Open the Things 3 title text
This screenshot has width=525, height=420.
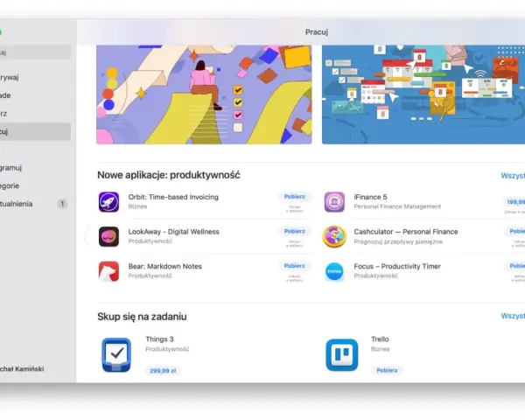click(x=159, y=339)
